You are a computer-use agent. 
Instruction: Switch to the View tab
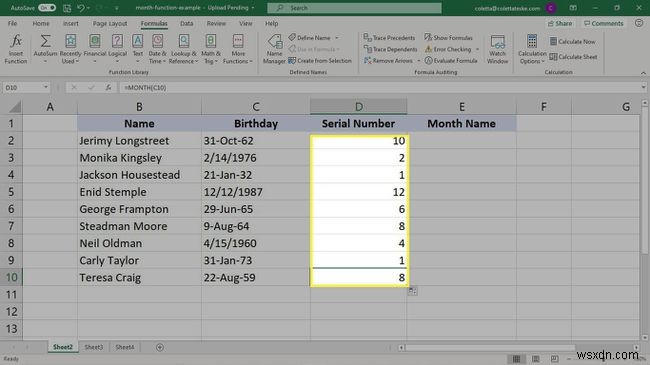[245, 24]
